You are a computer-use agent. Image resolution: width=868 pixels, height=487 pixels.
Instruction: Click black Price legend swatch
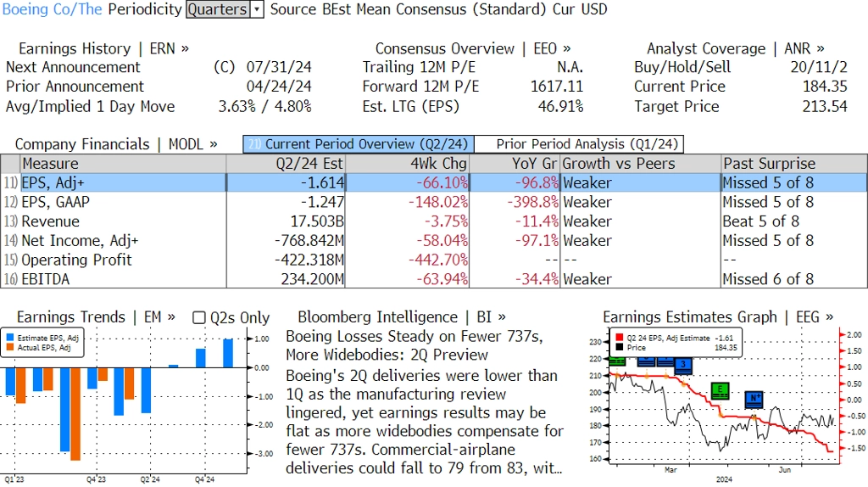click(619, 347)
